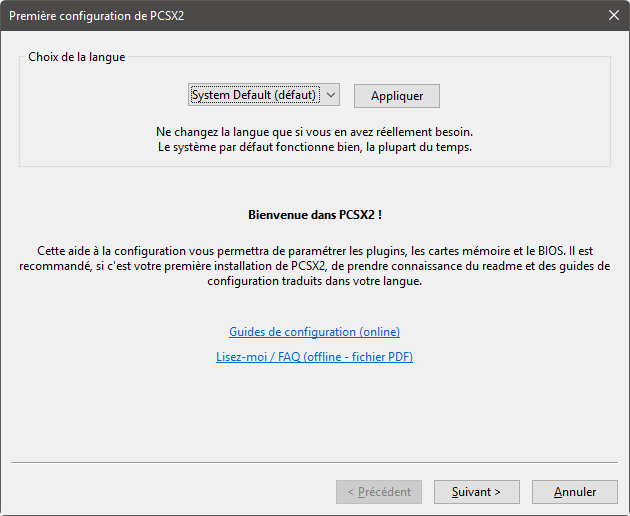Click empty space left of the language dropdown
The width and height of the screenshot is (630, 516).
(100, 96)
